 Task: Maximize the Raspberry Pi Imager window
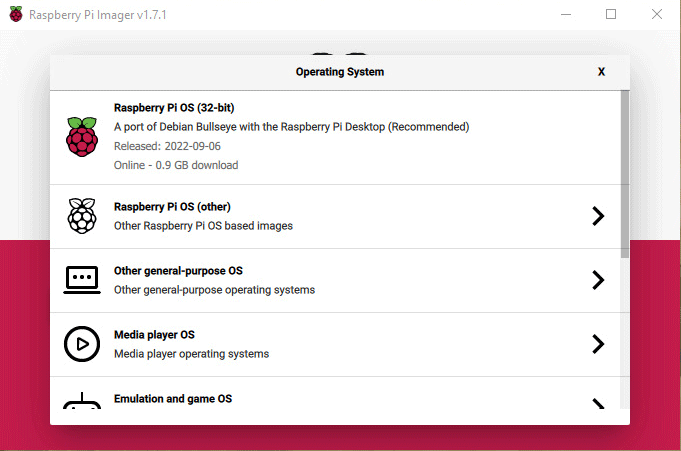pos(611,14)
